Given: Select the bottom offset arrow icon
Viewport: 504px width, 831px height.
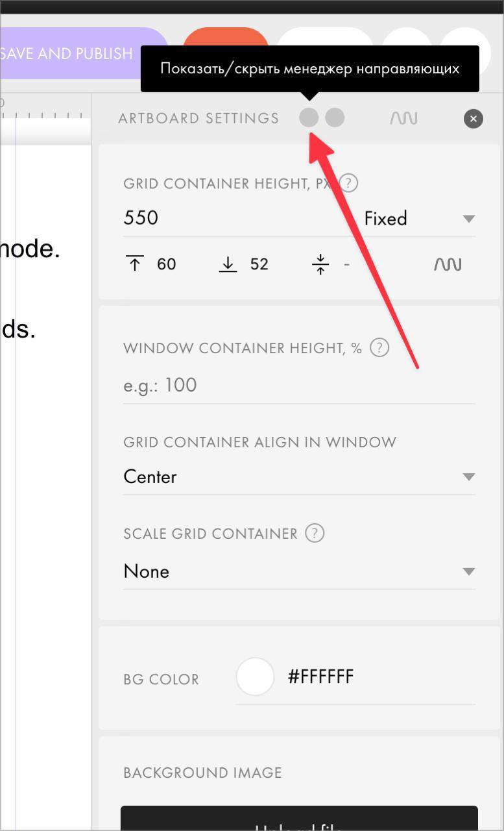Looking at the screenshot, I should point(228,264).
